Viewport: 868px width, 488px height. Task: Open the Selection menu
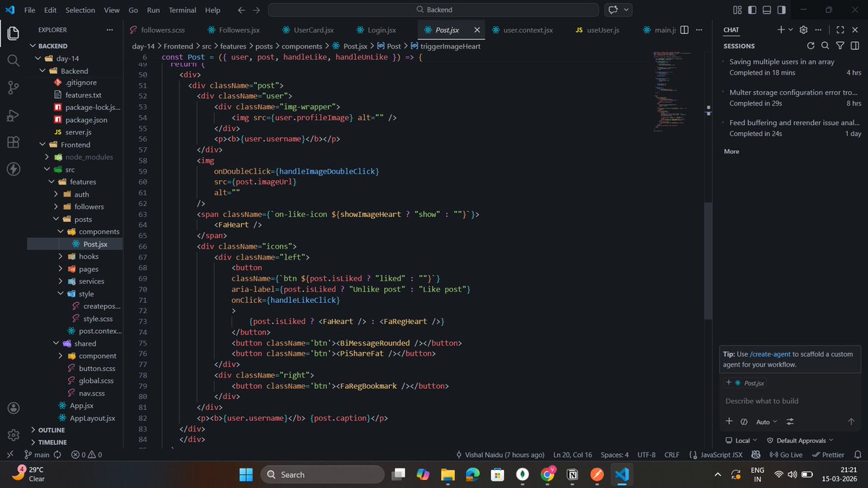click(80, 10)
